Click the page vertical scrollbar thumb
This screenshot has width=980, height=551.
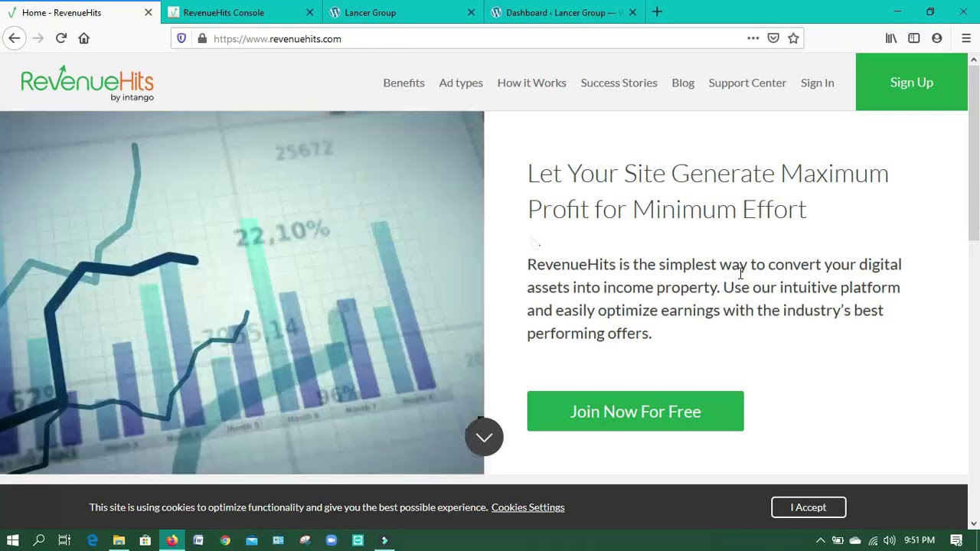pyautogui.click(x=974, y=153)
